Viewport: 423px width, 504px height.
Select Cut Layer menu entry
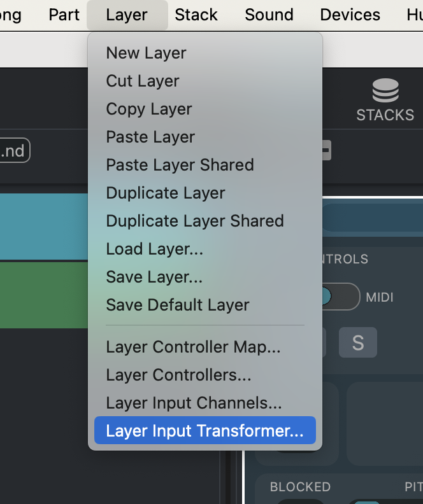coord(143,81)
